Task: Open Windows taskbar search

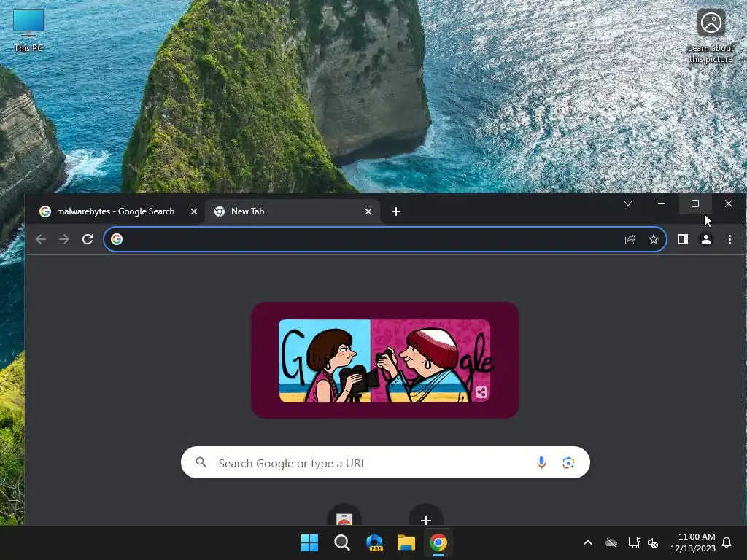Action: click(341, 542)
